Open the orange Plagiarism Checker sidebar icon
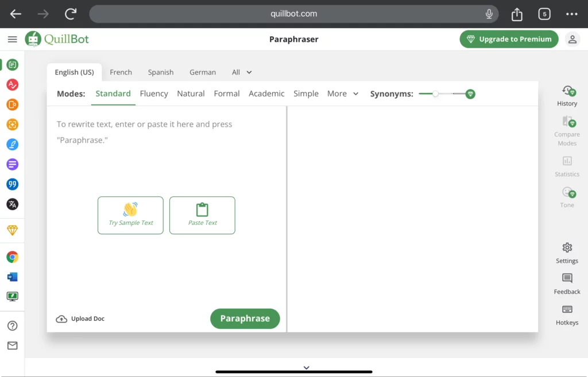The image size is (588, 377). point(13,104)
